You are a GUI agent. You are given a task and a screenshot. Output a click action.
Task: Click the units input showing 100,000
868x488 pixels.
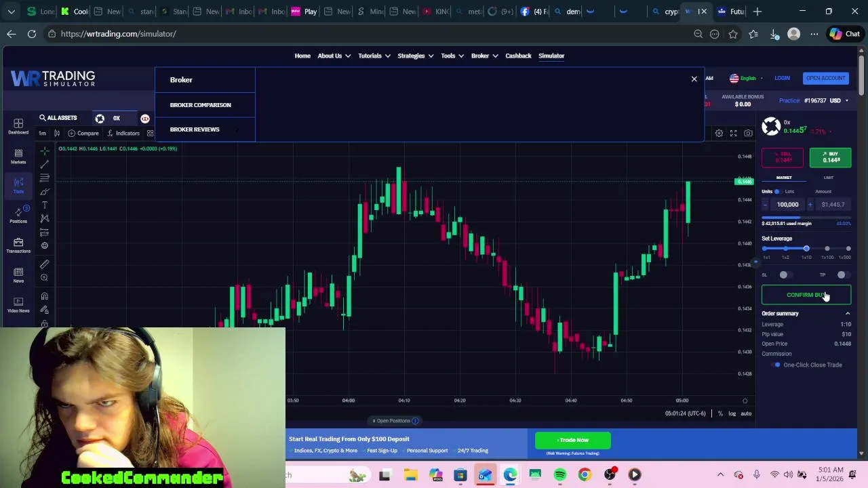(x=787, y=205)
